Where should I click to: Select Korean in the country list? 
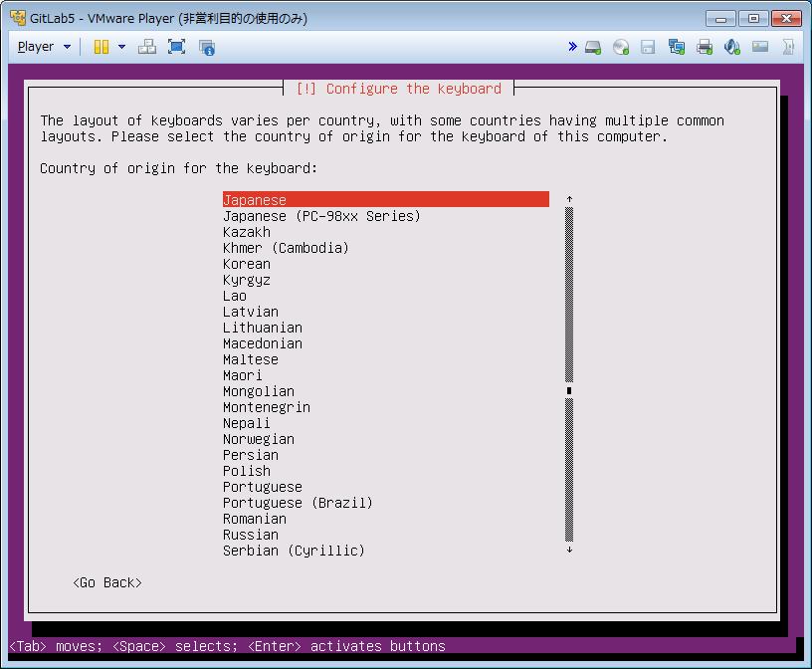[x=247, y=264]
